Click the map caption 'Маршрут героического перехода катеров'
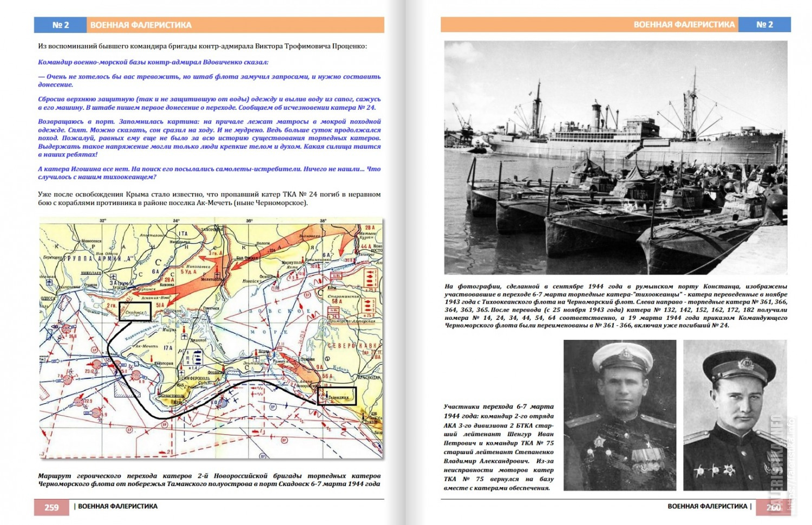The height and width of the screenshot is (525, 812). click(x=209, y=480)
